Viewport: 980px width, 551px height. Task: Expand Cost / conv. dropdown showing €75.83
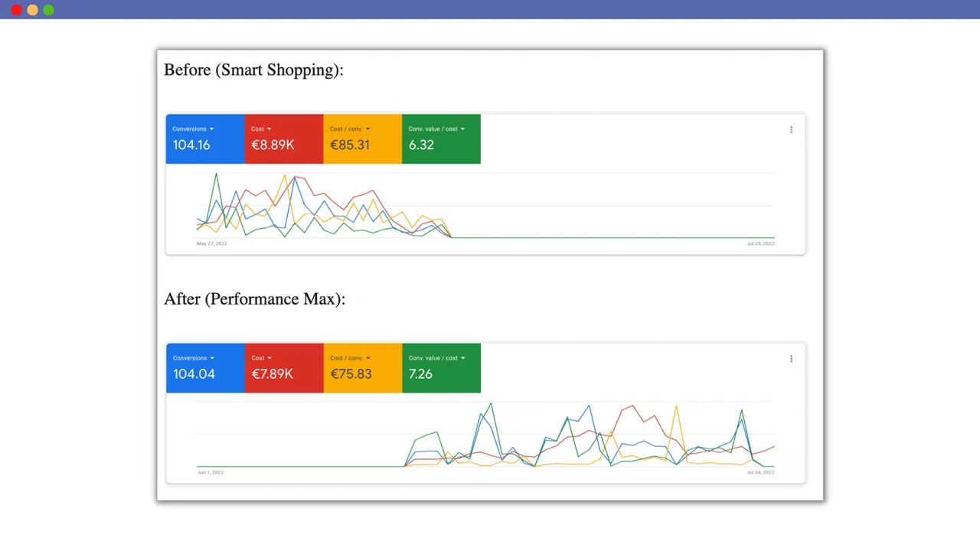(367, 358)
